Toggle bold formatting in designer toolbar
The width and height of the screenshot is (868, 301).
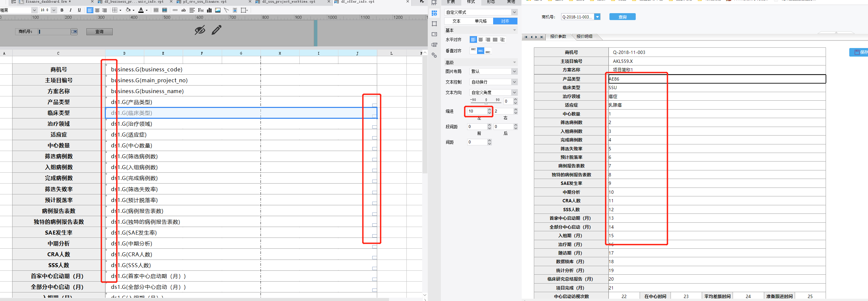pyautogui.click(x=62, y=10)
